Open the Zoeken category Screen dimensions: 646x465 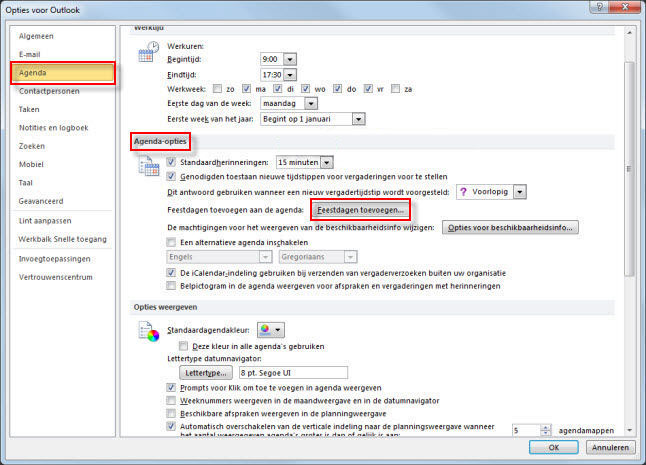(x=32, y=146)
